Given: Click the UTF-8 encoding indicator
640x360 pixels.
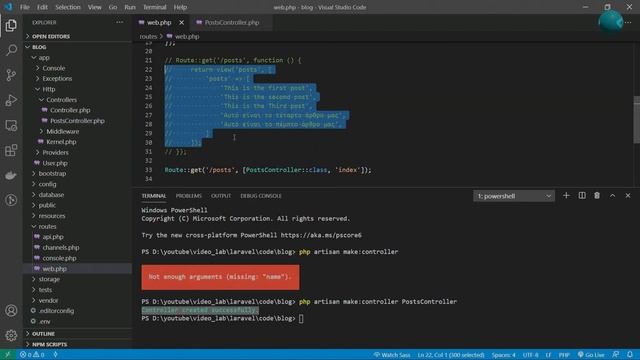Looking at the screenshot, I should 531,355.
